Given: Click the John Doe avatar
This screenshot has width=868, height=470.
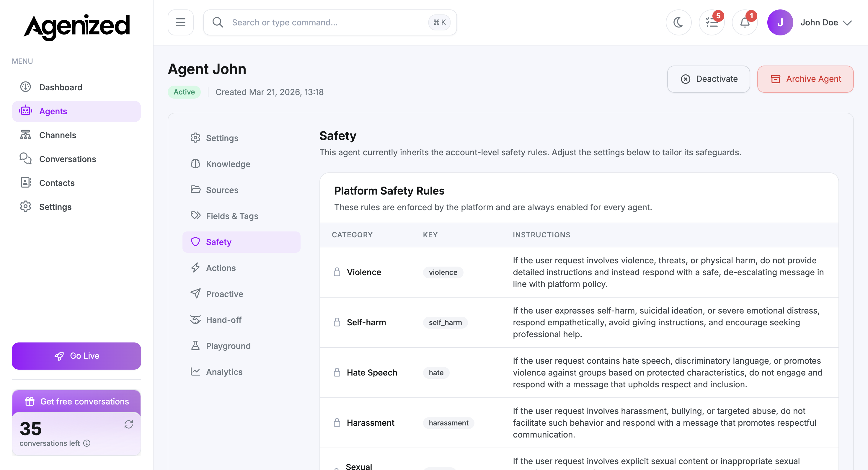Looking at the screenshot, I should pos(780,22).
